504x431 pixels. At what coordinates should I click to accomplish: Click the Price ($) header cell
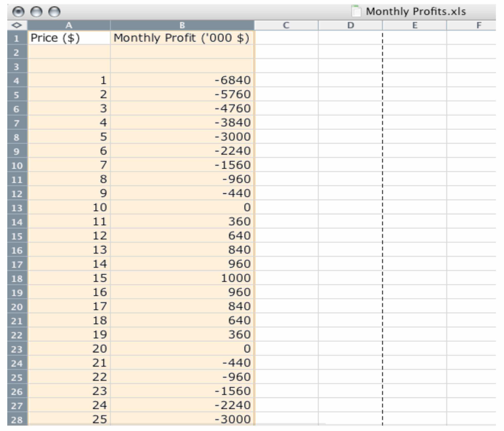click(69, 38)
